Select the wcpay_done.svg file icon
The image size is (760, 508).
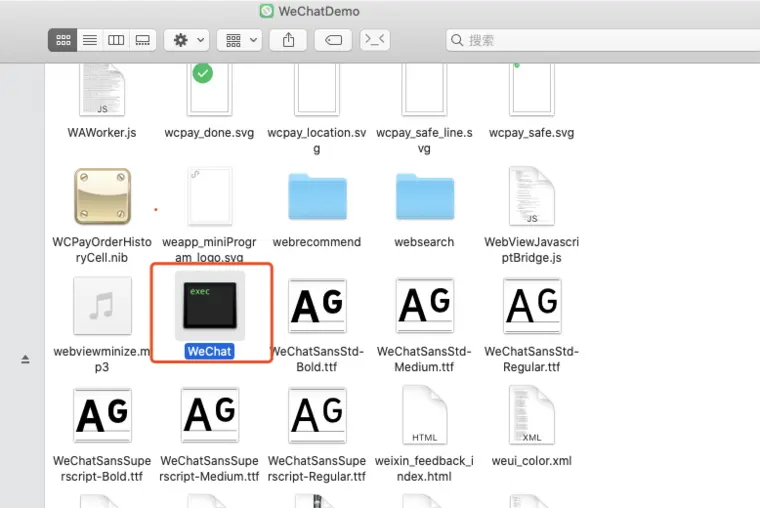[209, 90]
